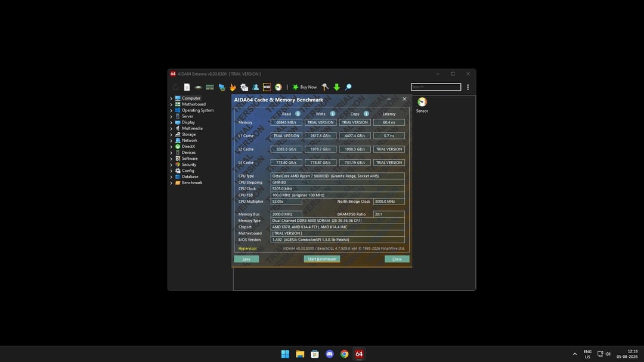Click Memory Type DDR5-6000 value field

338,221
